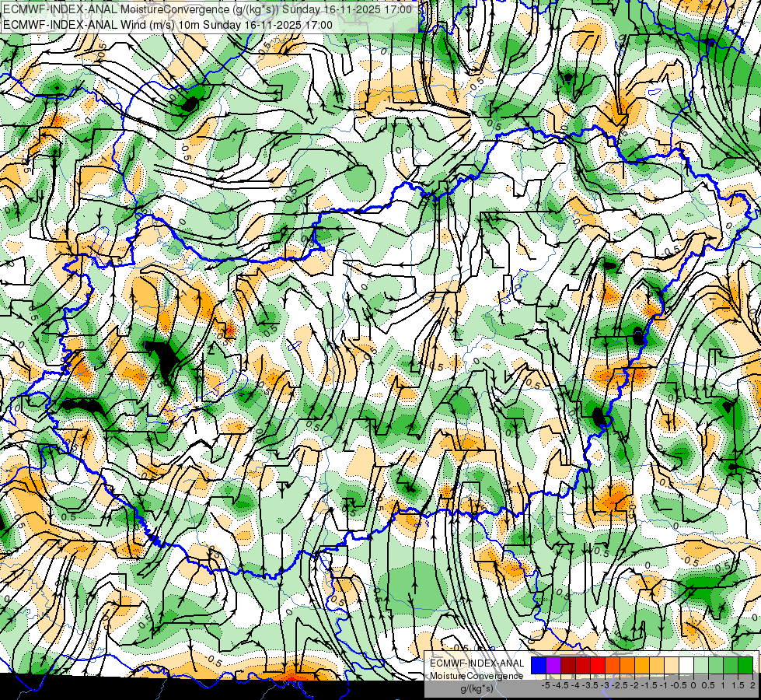The width and height of the screenshot is (761, 700).
Task: Click the darkest green swatch between 1.5 and 2
Action: click(745, 666)
